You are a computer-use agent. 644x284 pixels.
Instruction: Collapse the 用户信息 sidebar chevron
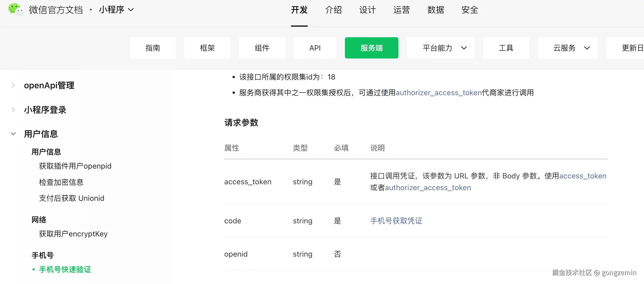[13, 134]
